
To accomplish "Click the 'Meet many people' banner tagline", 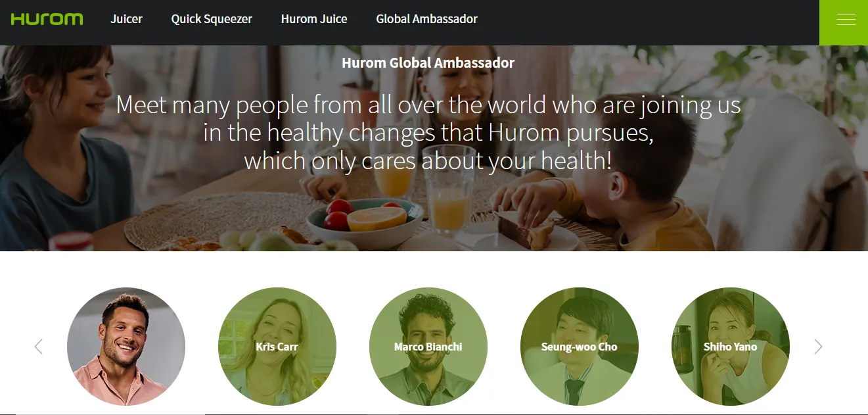I will 428,132.
